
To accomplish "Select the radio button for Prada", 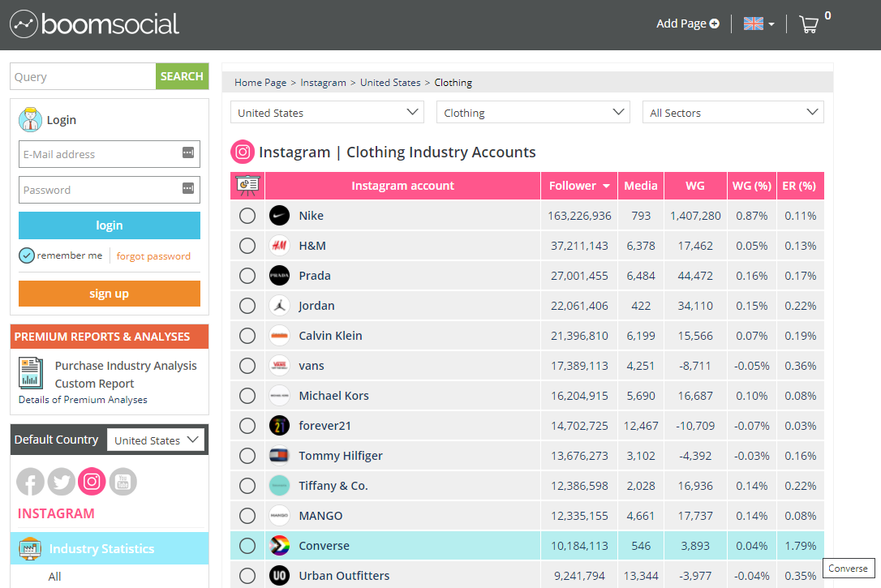I will tap(247, 276).
